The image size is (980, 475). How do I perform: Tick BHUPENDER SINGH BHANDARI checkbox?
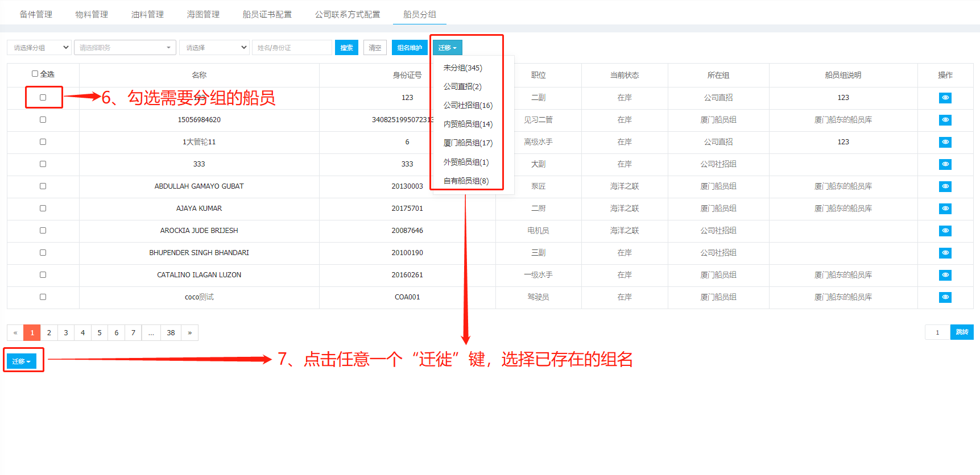(43, 253)
